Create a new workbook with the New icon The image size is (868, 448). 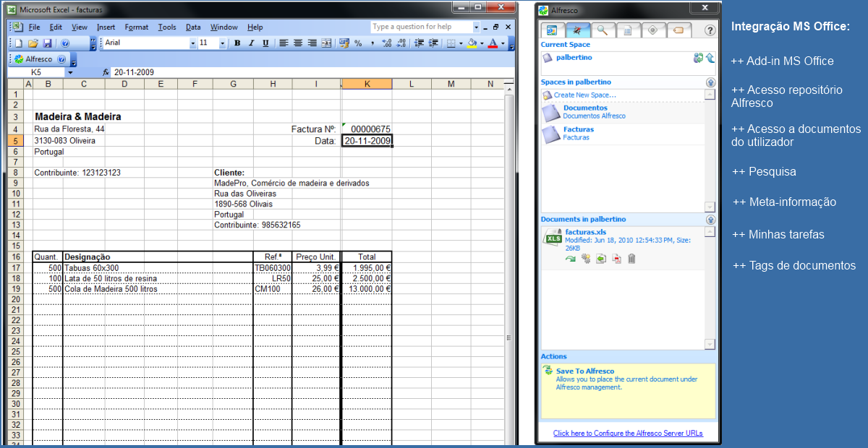[x=20, y=43]
